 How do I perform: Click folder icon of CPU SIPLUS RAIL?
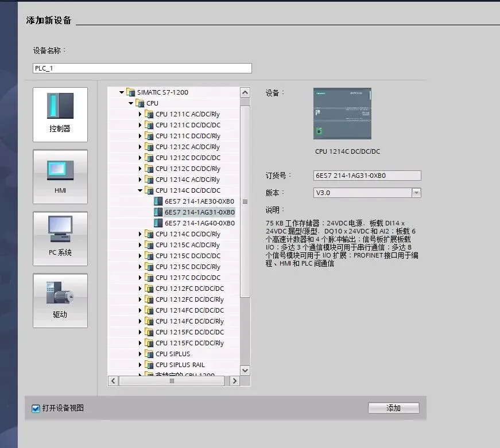pos(149,365)
